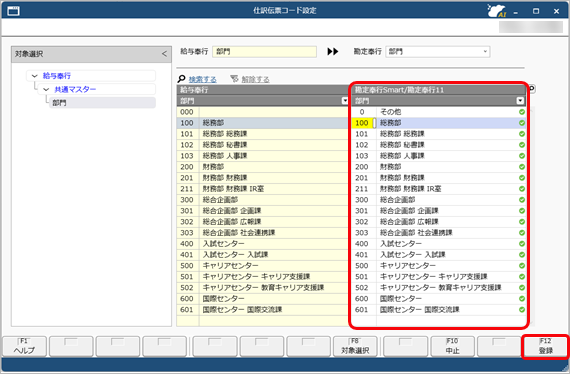
Task: Collapse the 給与奉行 tree node
Action: tap(35, 76)
